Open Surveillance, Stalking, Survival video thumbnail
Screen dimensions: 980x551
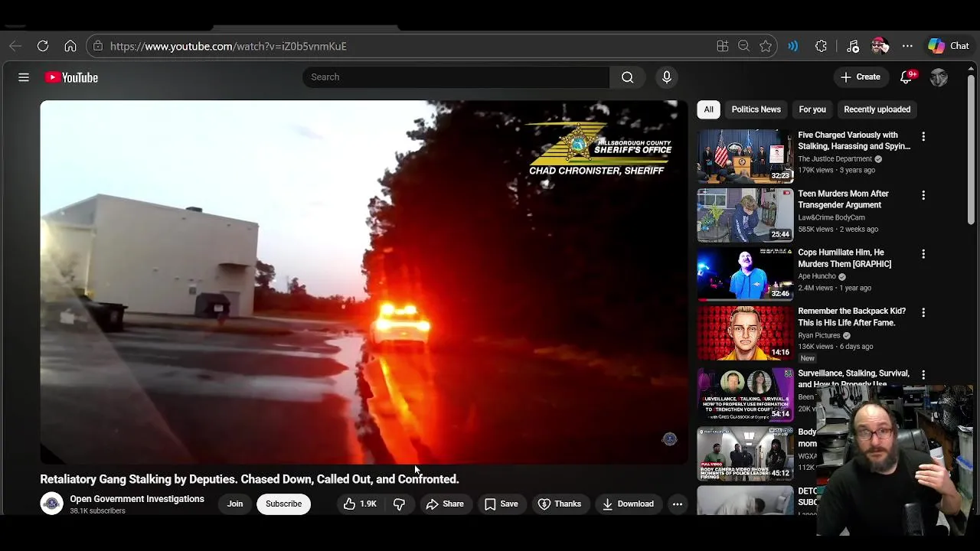tap(746, 394)
